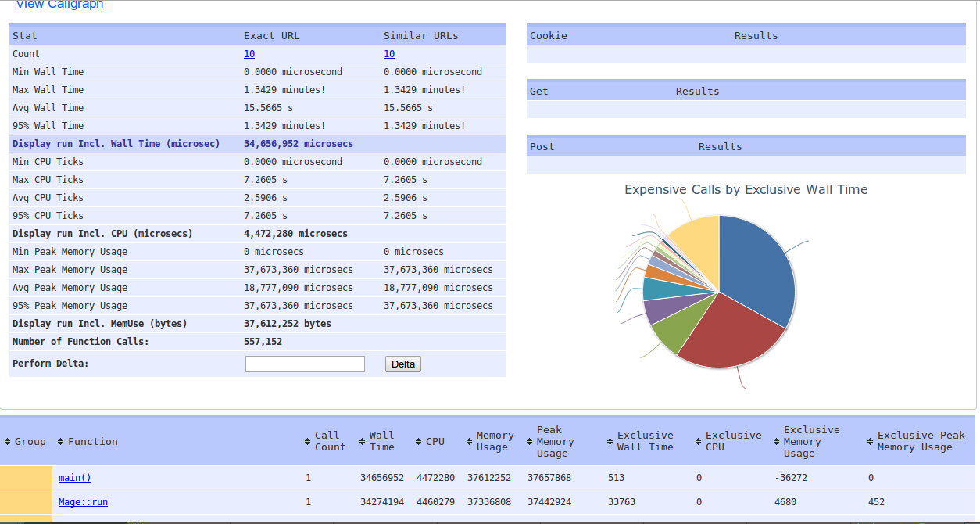Click sort icon for Exclusive Wall Time

coord(610,442)
